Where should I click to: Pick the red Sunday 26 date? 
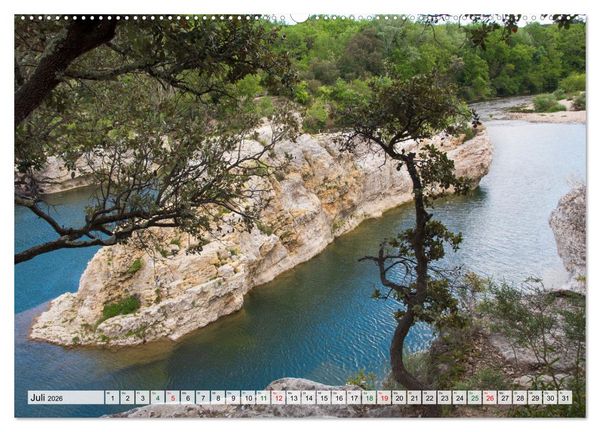click(x=490, y=398)
